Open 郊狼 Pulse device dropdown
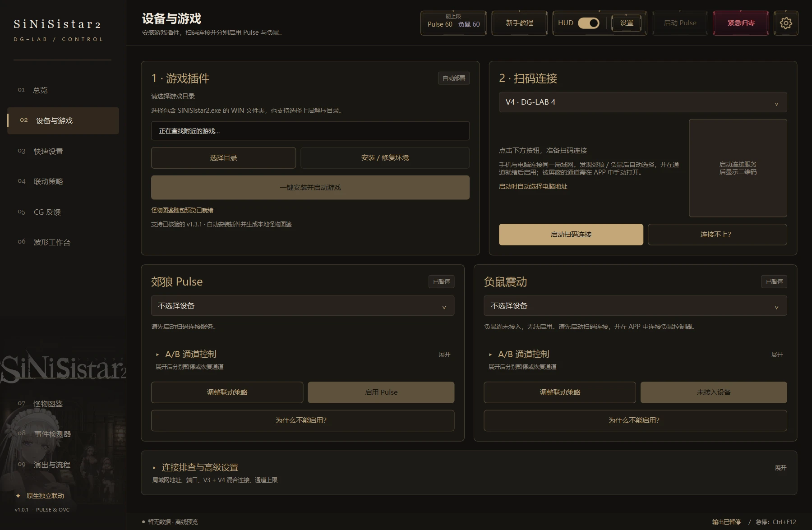Image resolution: width=812 pixels, height=530 pixels. 303,306
